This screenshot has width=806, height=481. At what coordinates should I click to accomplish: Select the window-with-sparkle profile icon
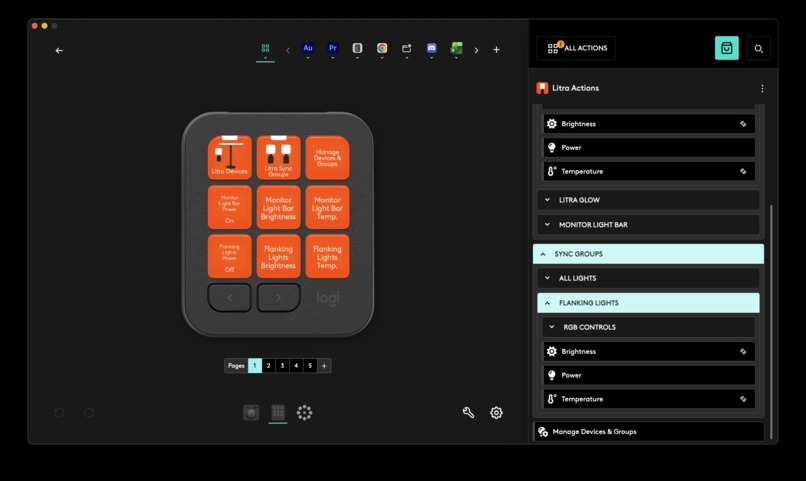point(407,48)
